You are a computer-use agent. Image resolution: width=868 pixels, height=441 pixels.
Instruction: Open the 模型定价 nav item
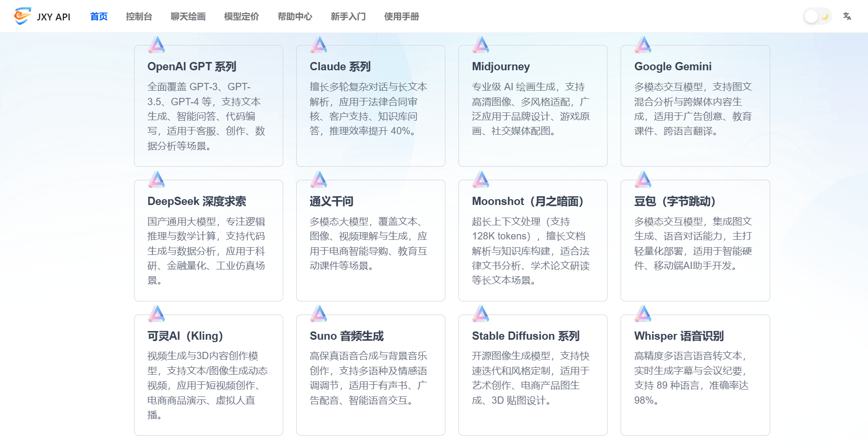[242, 16]
